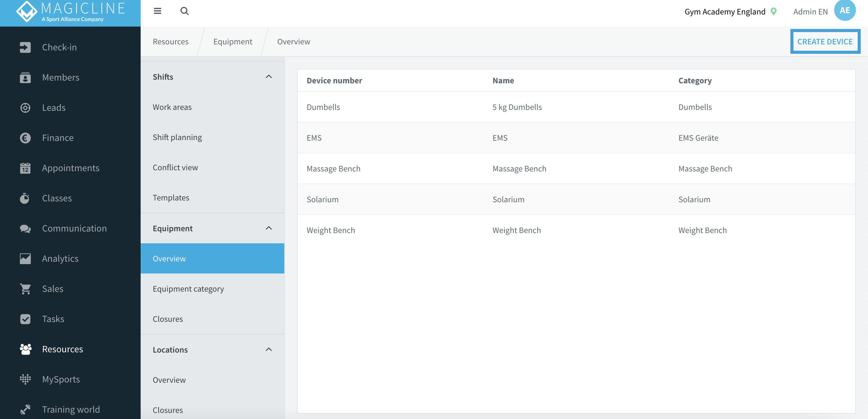
Task: Open the AE user avatar
Action: point(845,11)
